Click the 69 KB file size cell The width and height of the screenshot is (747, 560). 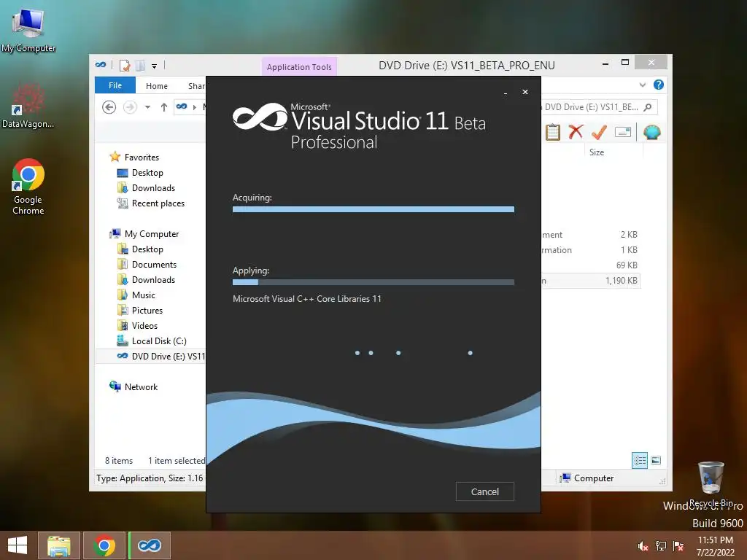coord(627,265)
